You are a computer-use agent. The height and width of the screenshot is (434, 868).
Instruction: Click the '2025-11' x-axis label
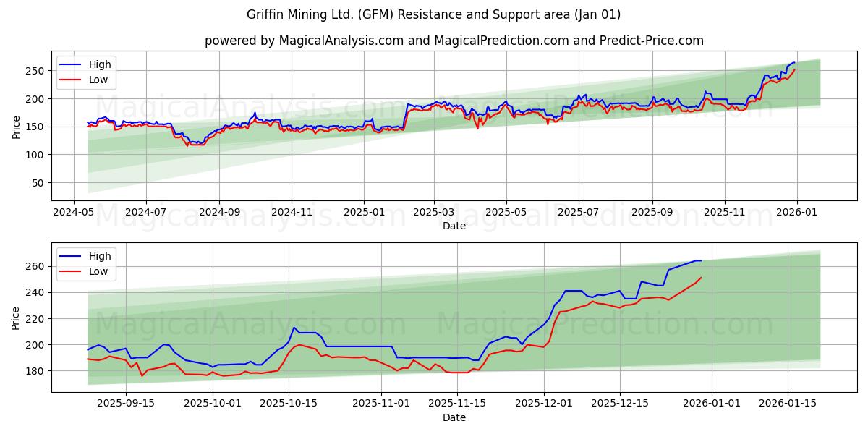[x=725, y=213]
